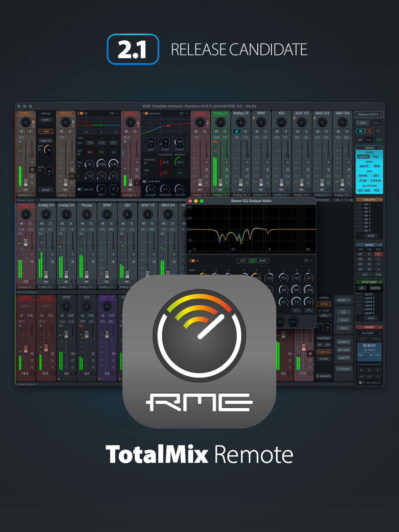Select Layout 1 in mixer layout
Screen dimensions: 399x532
click(x=369, y=294)
